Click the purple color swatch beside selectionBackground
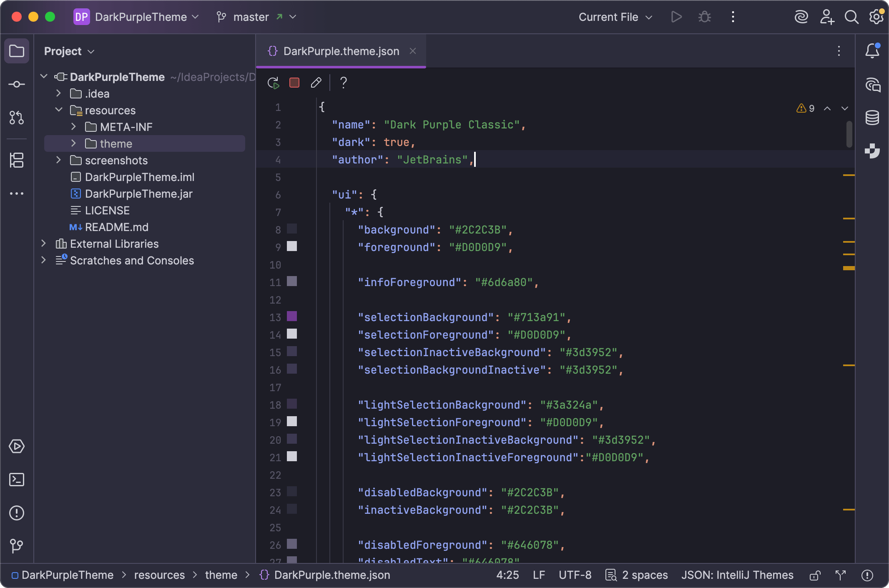889x588 pixels. [x=291, y=317]
